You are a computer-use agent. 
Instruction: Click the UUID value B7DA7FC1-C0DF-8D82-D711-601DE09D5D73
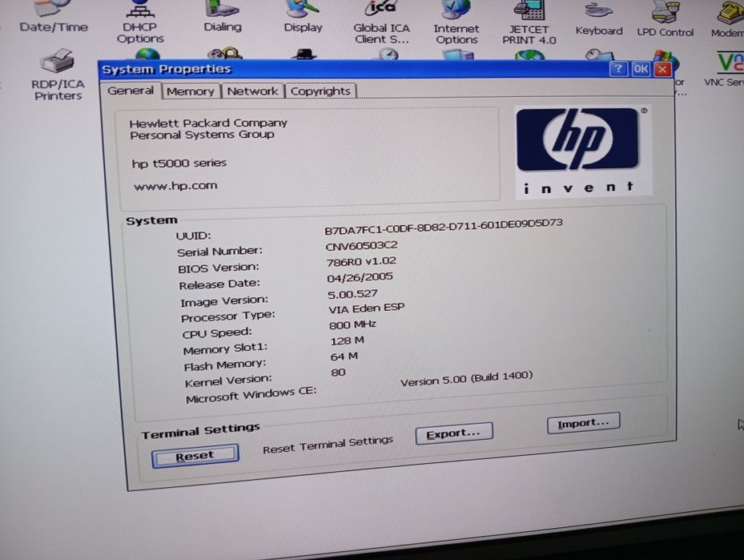coord(444,227)
